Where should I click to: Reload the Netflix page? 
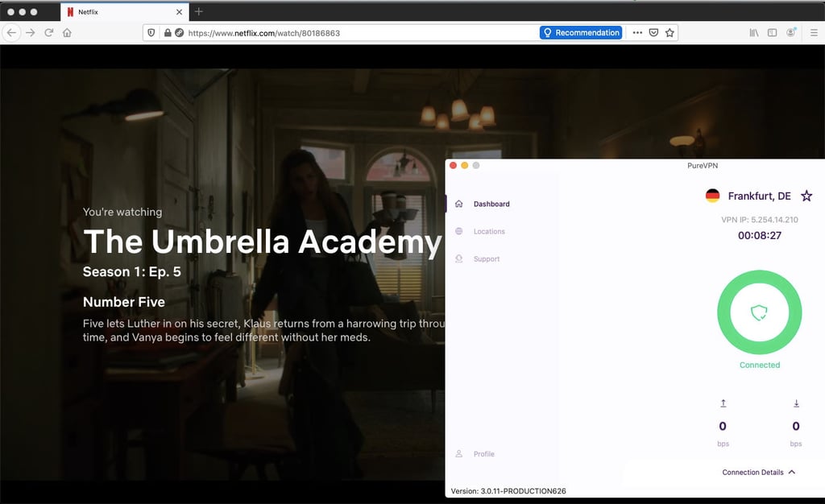pos(49,32)
